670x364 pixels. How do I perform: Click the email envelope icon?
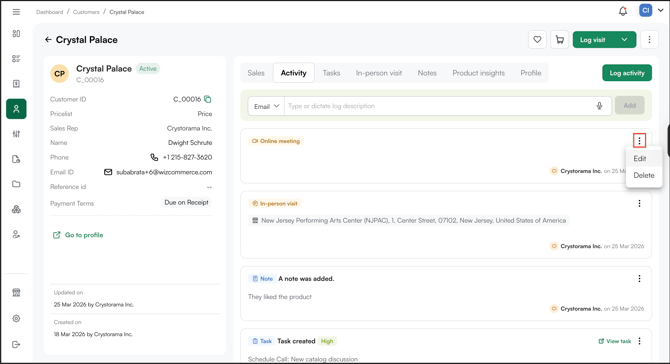(x=108, y=172)
